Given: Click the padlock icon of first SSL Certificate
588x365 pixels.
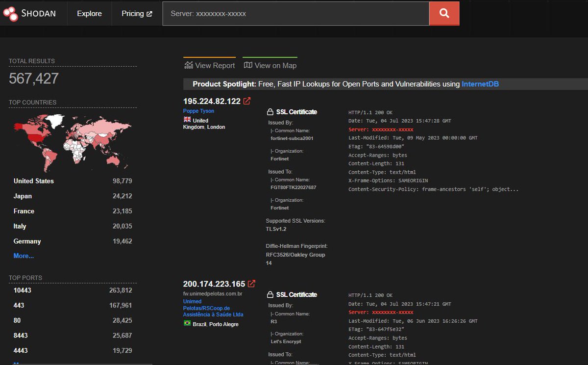Looking at the screenshot, I should coord(269,112).
